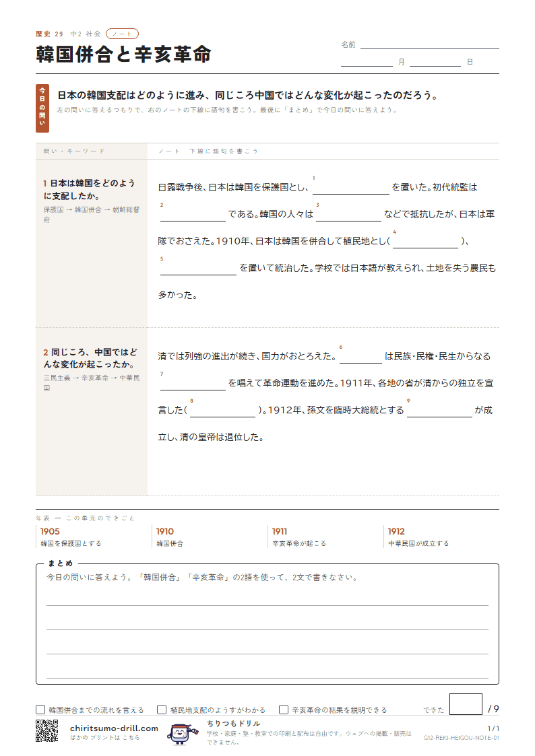Click blank 6 before は民族・民権・民生
This screenshot has height=756, width=535.
361,357
